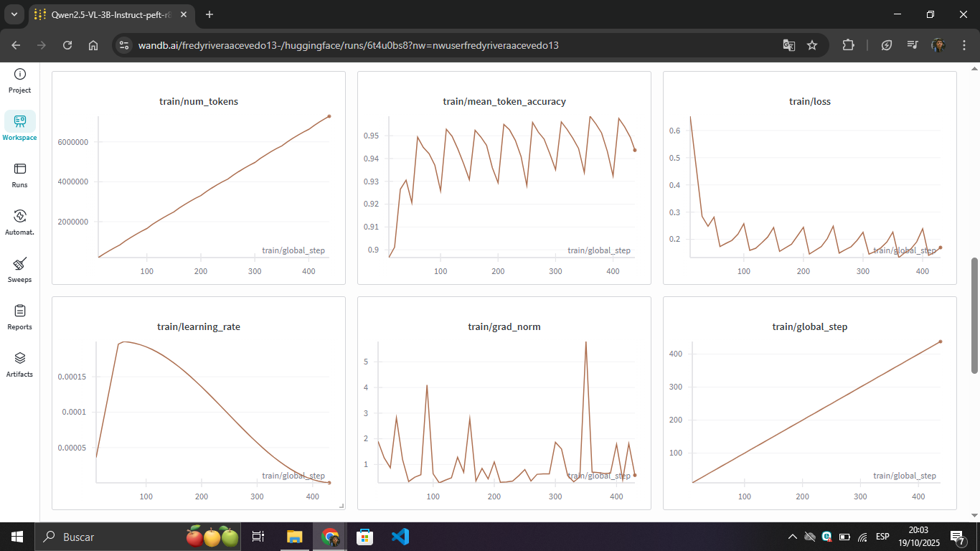Open the energy saver leaf toggle in Chrome
This screenshot has width=980, height=551.
click(x=886, y=44)
